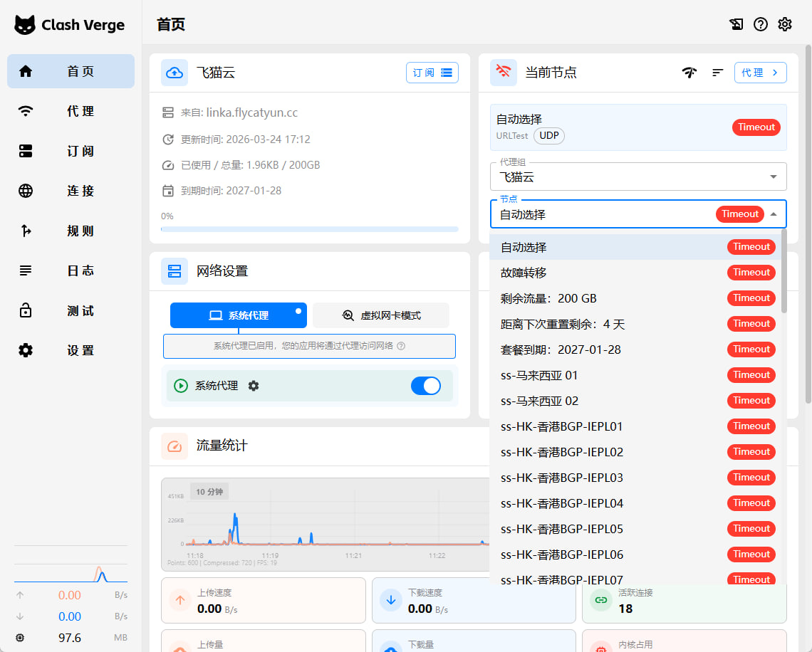
Task: Click the 订阅 button in 飞猫云 card
Action: pos(432,73)
